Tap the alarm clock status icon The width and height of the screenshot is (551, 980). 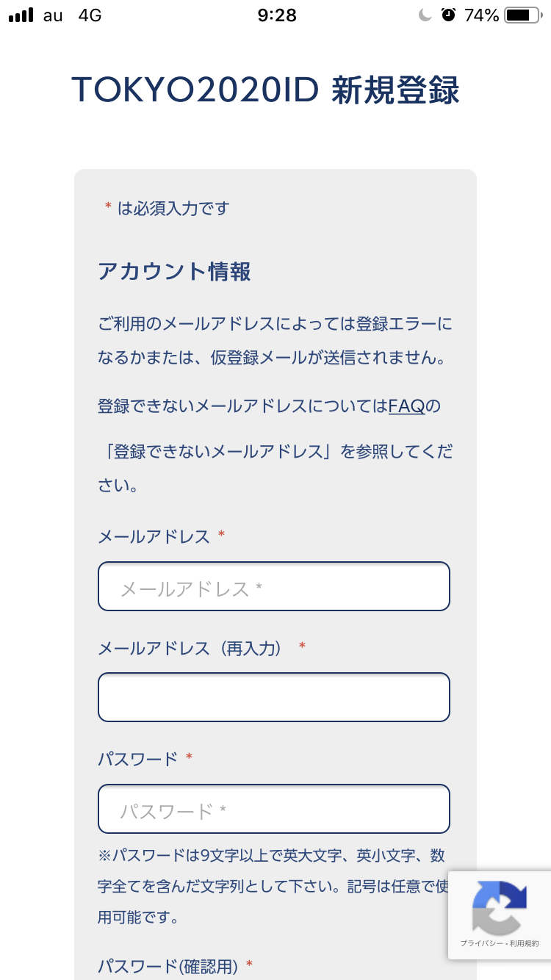point(448,15)
